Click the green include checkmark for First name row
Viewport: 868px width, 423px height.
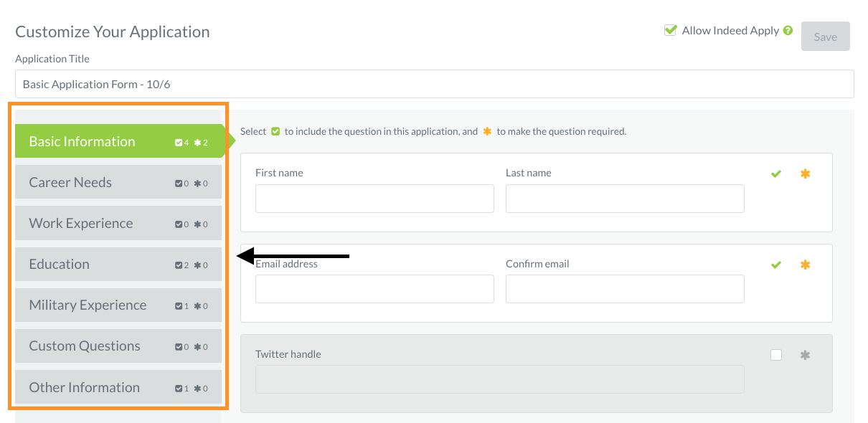pyautogui.click(x=775, y=174)
